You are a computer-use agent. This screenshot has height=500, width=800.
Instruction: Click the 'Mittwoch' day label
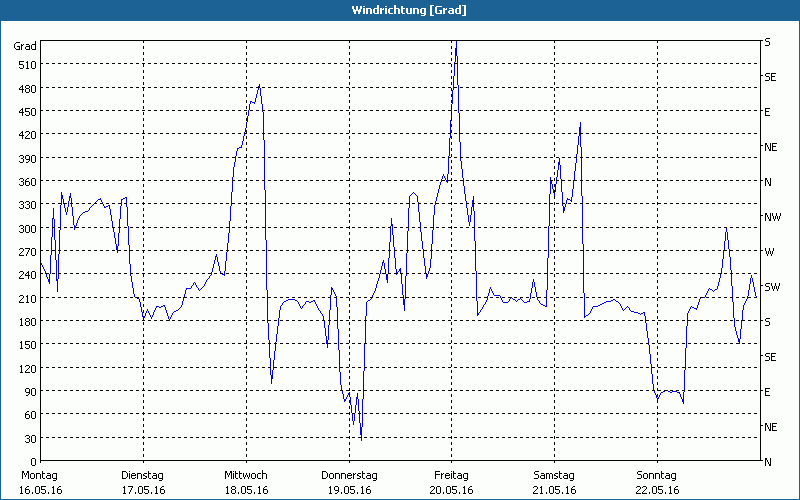point(246,476)
